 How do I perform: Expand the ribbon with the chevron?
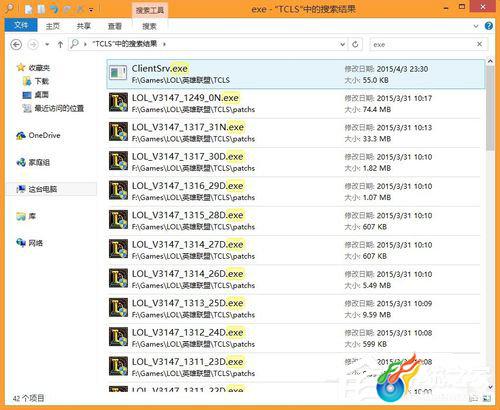point(476,26)
